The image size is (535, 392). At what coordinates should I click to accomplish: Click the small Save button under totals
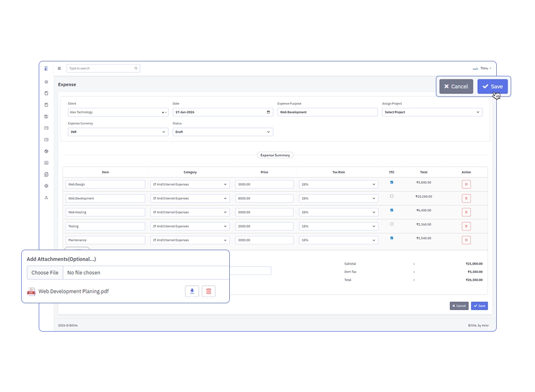pyautogui.click(x=479, y=306)
